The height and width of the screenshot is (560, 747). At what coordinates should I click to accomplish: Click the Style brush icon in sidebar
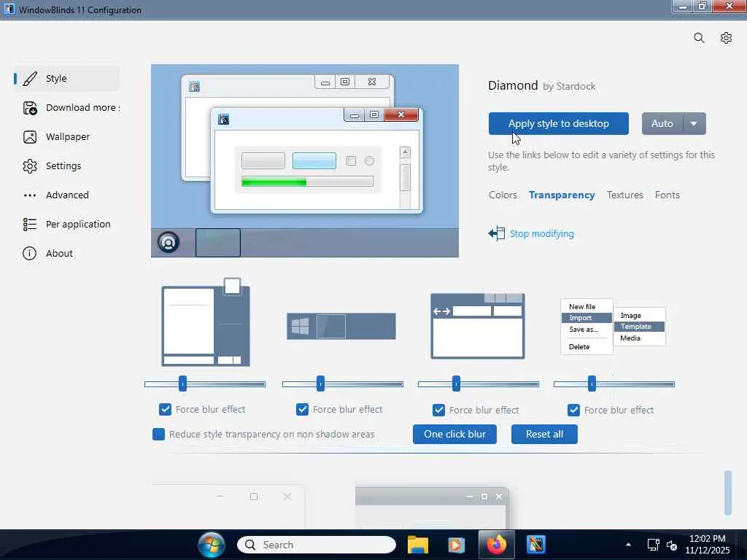pos(30,79)
